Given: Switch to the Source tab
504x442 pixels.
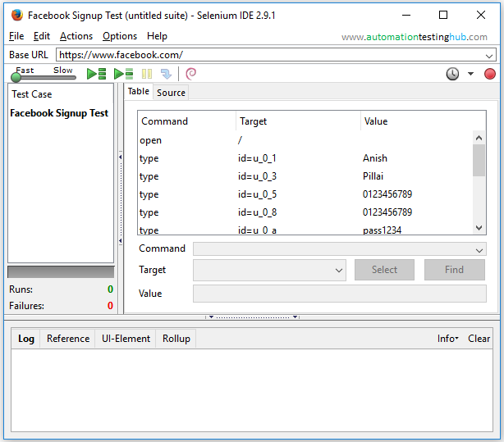Looking at the screenshot, I should pos(171,93).
